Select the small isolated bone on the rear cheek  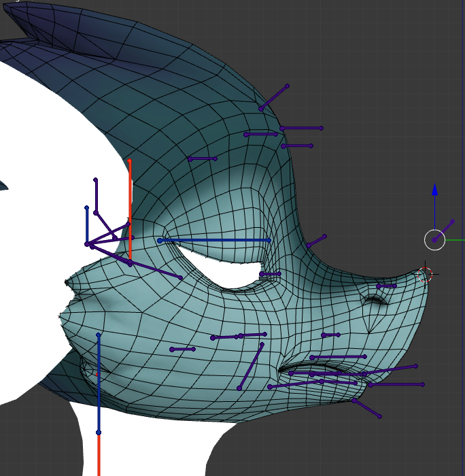(x=182, y=350)
